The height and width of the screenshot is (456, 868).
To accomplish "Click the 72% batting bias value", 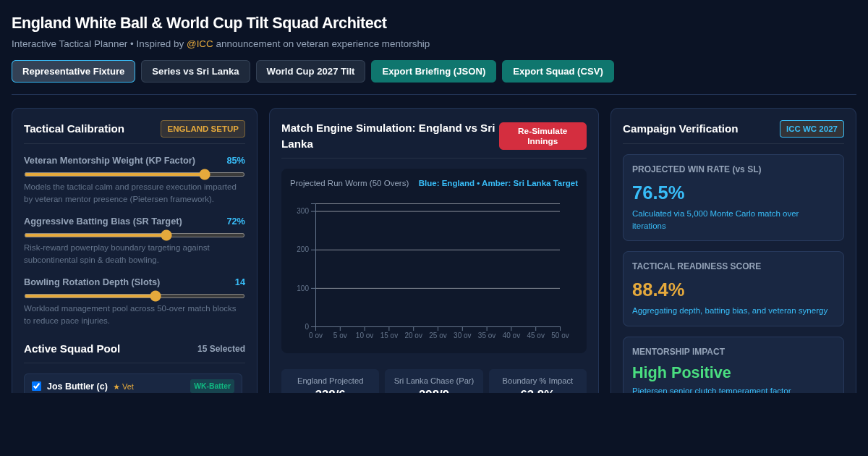I will (x=236, y=221).
